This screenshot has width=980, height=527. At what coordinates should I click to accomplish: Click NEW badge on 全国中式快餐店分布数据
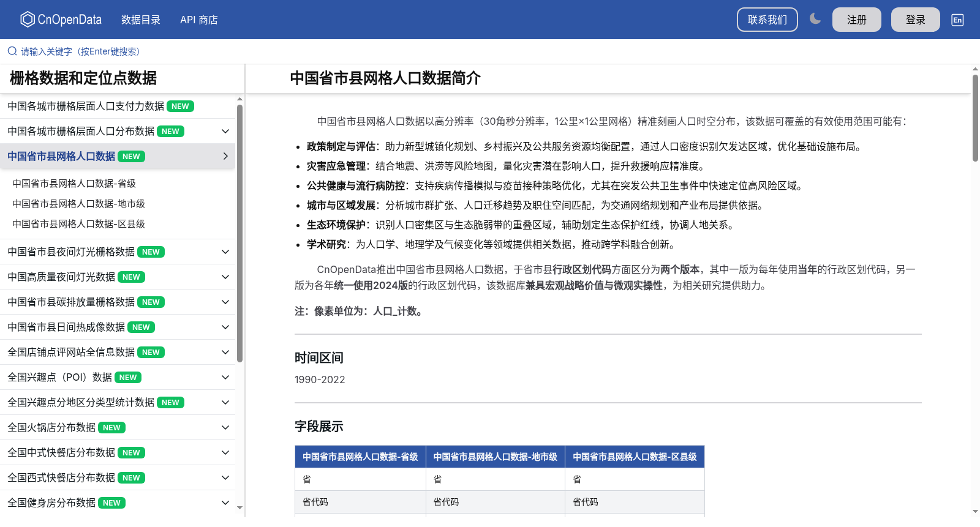pyautogui.click(x=131, y=452)
